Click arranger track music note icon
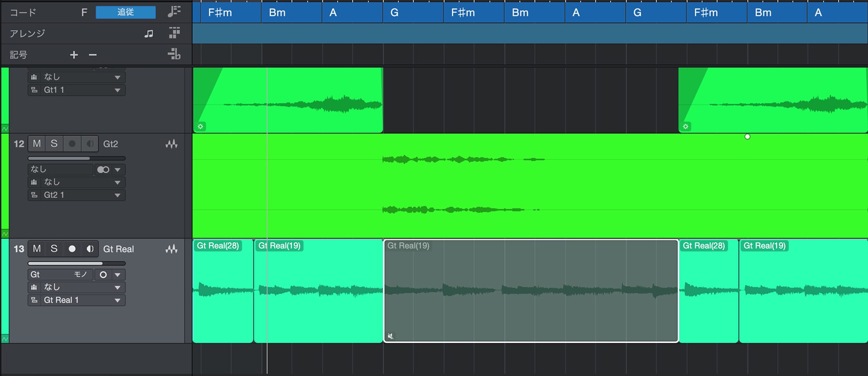868x376 pixels. point(149,34)
